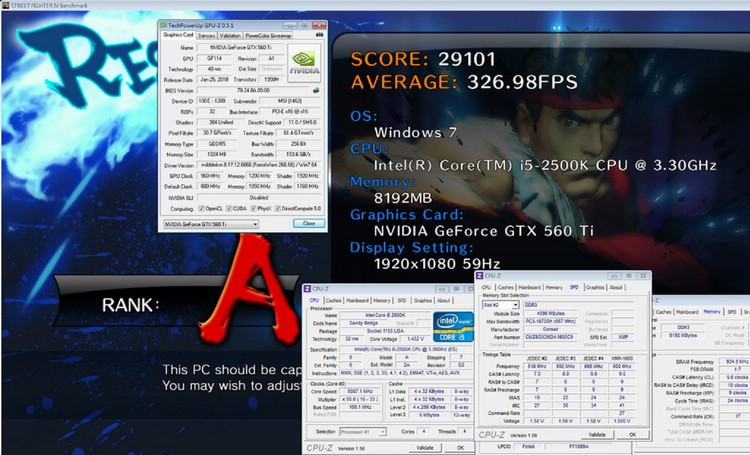The image size is (750, 455).
Task: Click the GPU-Z screenshot camera icon
Action: pyautogui.click(x=320, y=35)
